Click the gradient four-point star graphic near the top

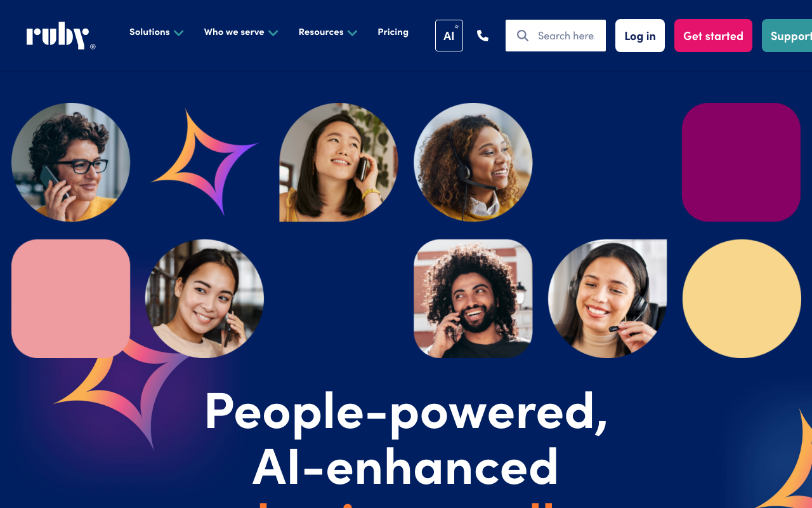pos(206,162)
